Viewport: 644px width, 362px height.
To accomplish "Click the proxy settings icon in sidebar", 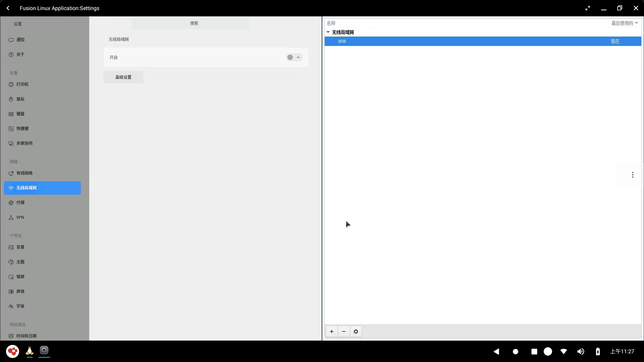I will coord(11,202).
